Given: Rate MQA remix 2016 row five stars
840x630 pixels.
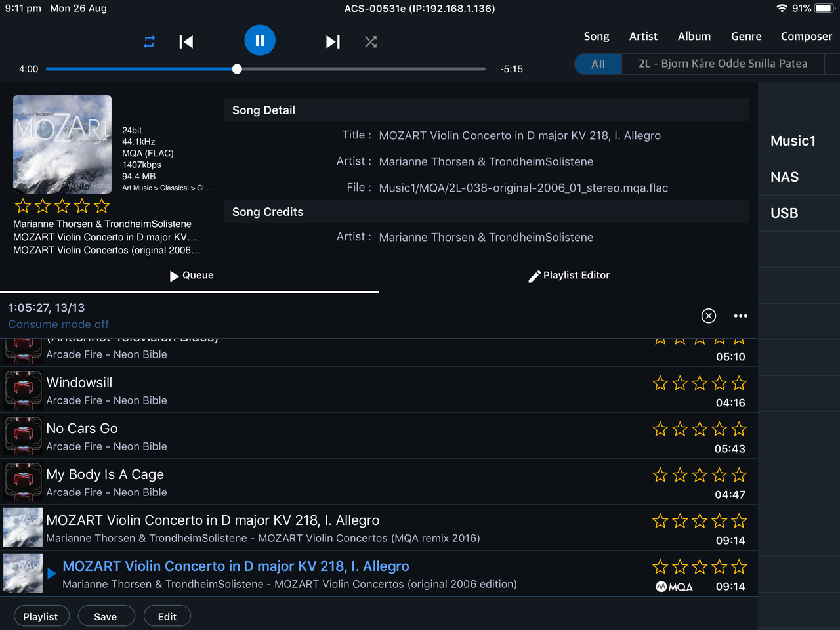Looking at the screenshot, I should click(x=739, y=521).
